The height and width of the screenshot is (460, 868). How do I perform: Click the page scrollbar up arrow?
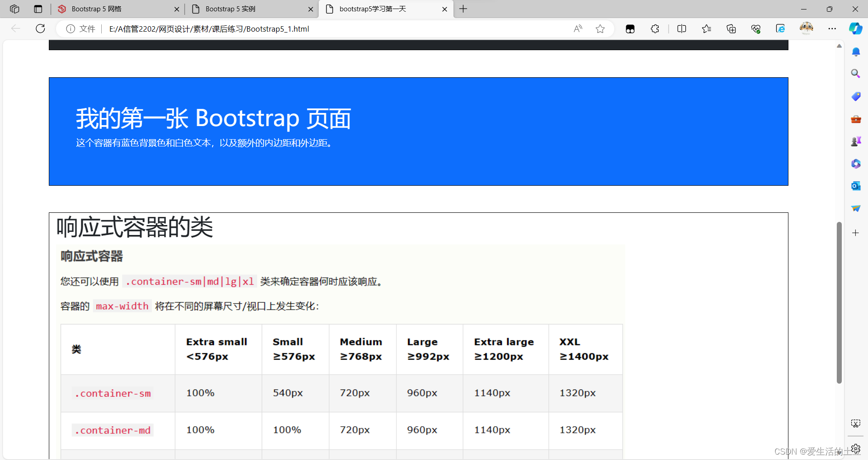(839, 46)
